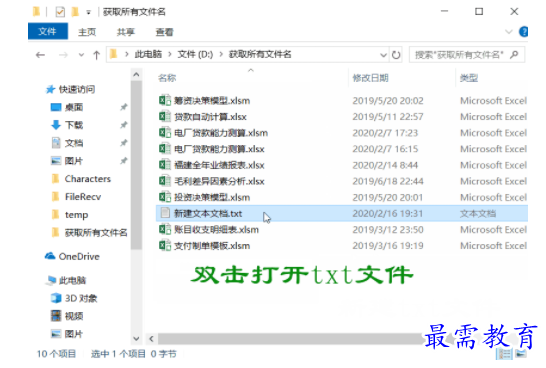Sort by the 名称 column header
Screen dimensions: 546x368
coord(167,78)
